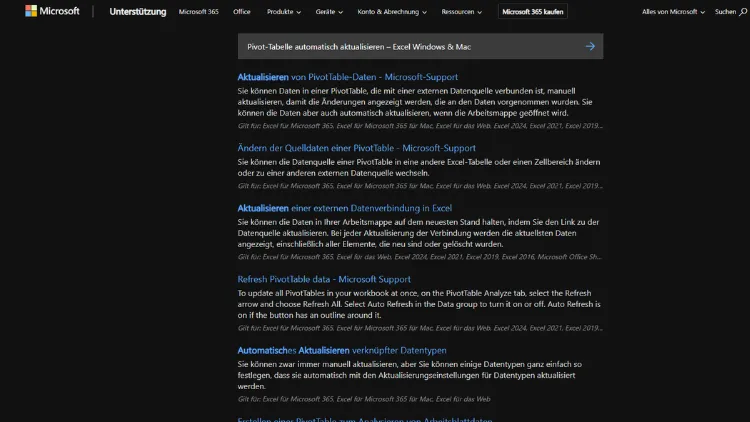The height and width of the screenshot is (422, 750).
Task: Open the Office menu item
Action: click(x=242, y=11)
